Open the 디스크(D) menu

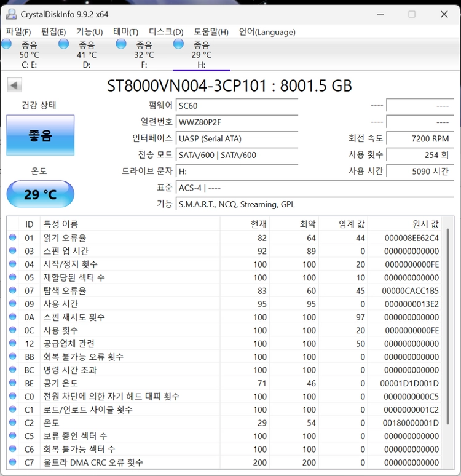[x=166, y=32]
